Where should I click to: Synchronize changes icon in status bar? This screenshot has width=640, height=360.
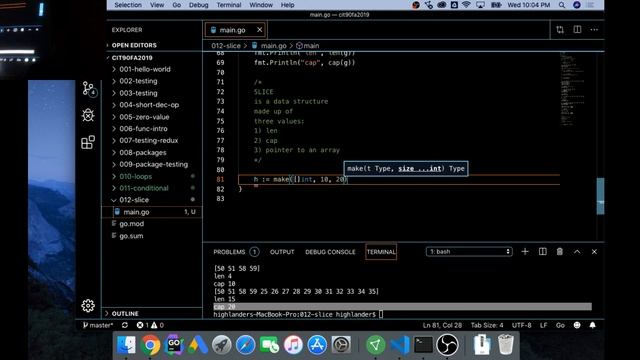[x=125, y=325]
